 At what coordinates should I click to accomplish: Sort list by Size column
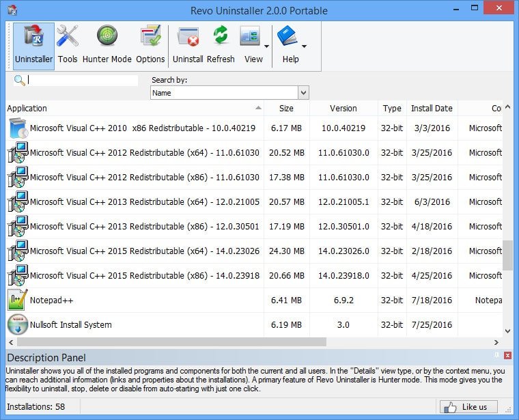click(286, 108)
